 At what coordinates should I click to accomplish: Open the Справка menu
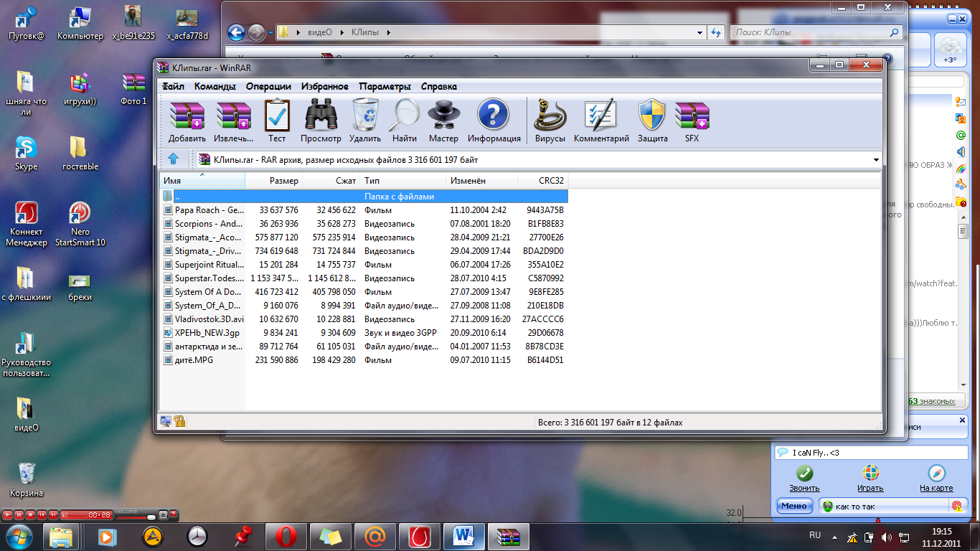coord(439,86)
